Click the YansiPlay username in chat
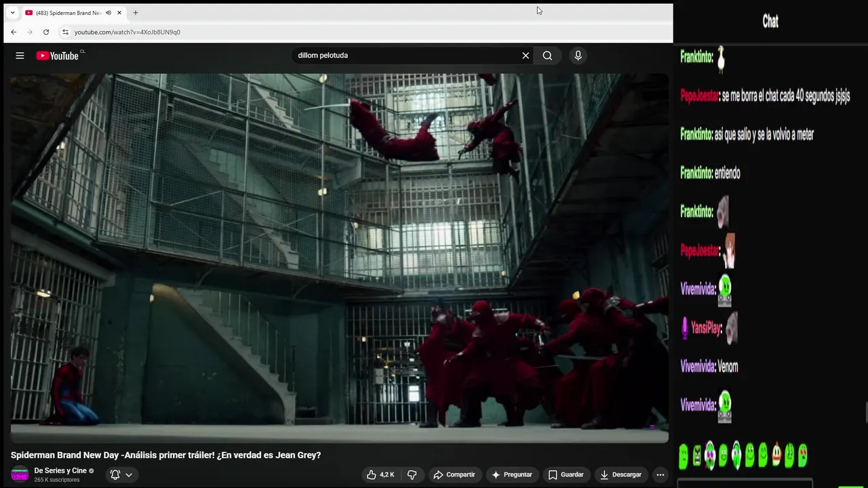Screen dimensions: 868x488 (x=706, y=328)
